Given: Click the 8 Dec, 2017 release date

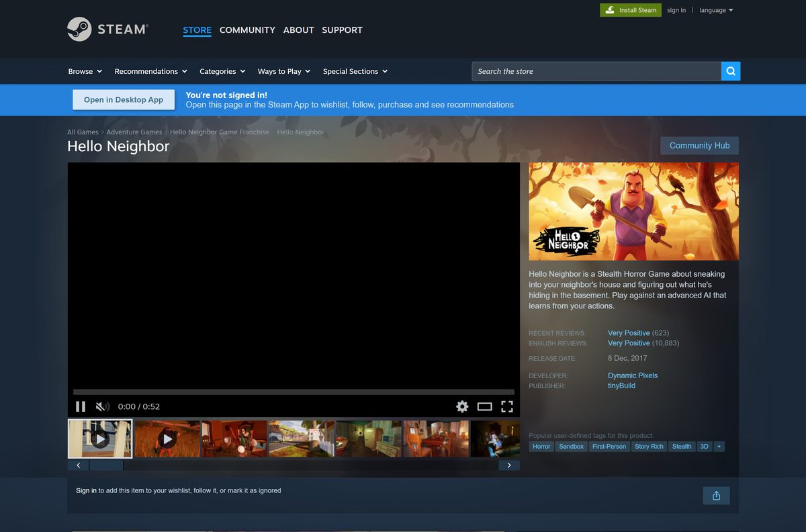Looking at the screenshot, I should tap(627, 358).
